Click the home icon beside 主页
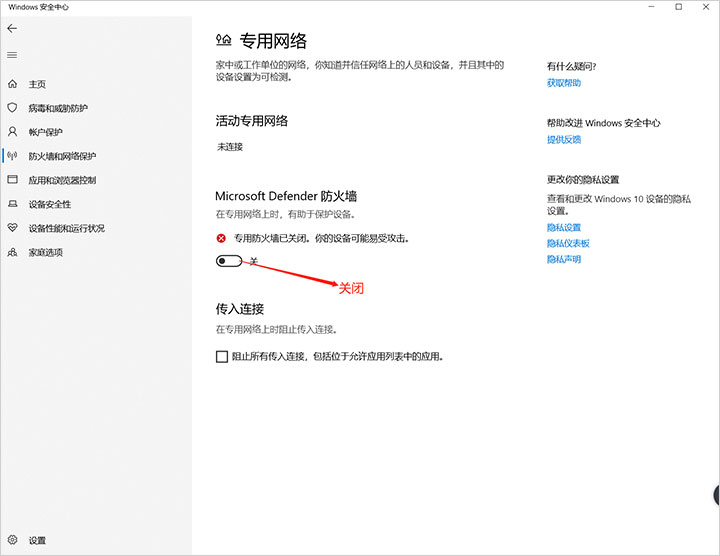The image size is (720, 556). point(12,84)
